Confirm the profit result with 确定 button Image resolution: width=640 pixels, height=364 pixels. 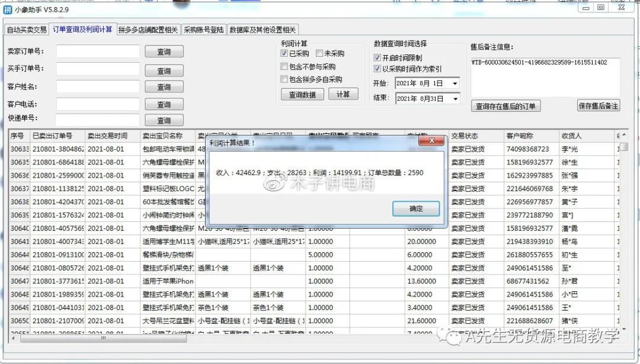coord(416,209)
